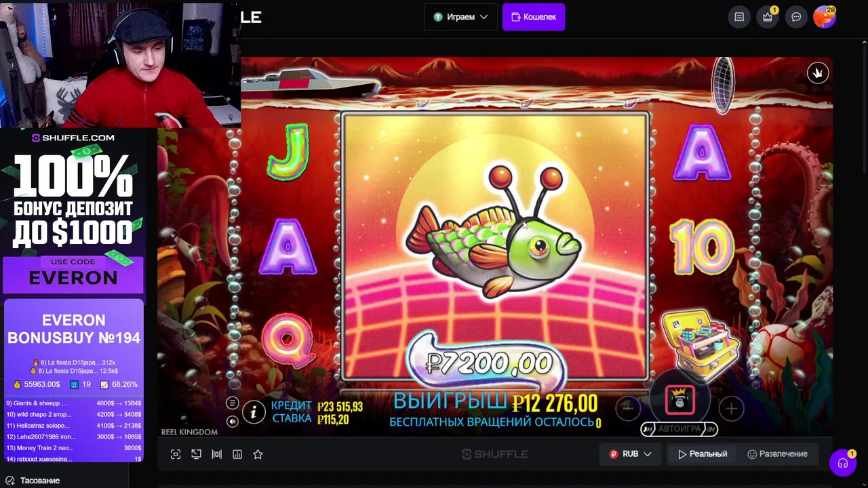
Task: Click the provider logo button in game corner
Action: click(x=818, y=73)
